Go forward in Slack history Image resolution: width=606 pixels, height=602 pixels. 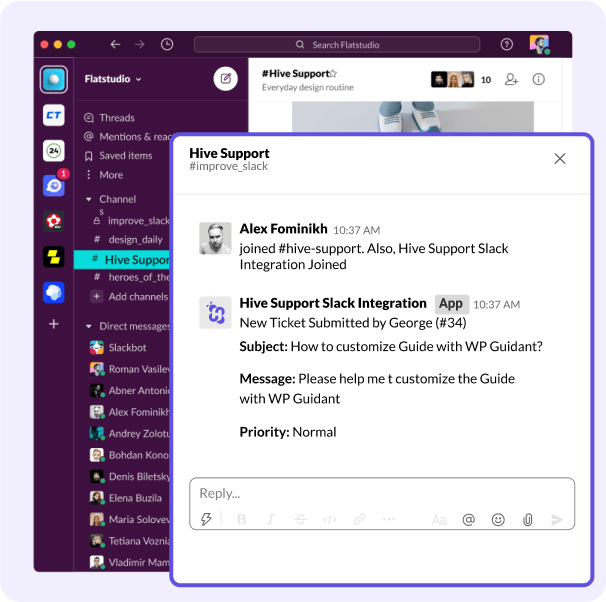140,44
